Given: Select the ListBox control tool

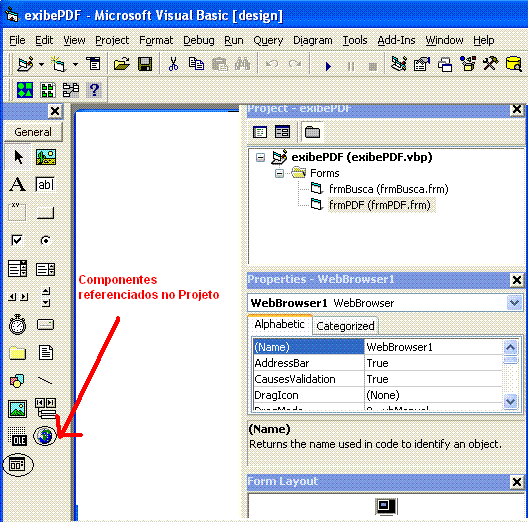Looking at the screenshot, I should tap(45, 269).
